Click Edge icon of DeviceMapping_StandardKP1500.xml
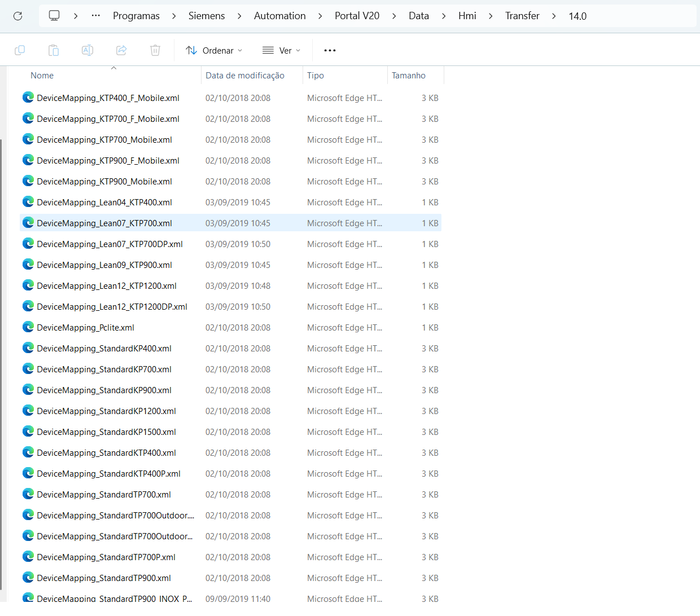 (x=28, y=432)
